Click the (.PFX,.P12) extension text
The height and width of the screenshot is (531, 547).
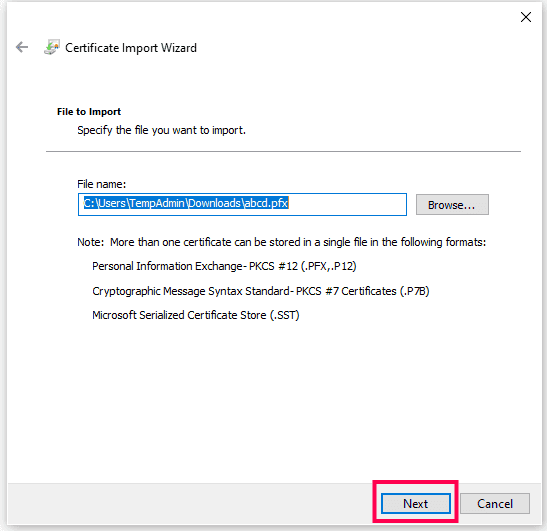click(x=329, y=266)
